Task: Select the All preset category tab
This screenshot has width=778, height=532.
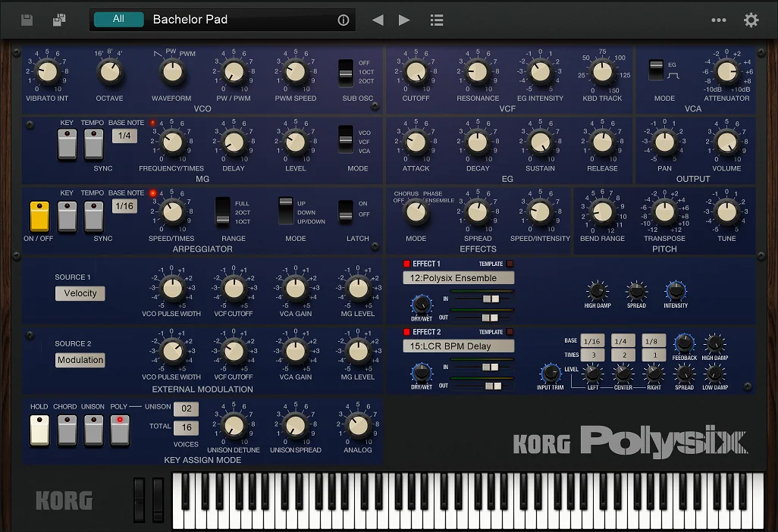Action: click(118, 20)
